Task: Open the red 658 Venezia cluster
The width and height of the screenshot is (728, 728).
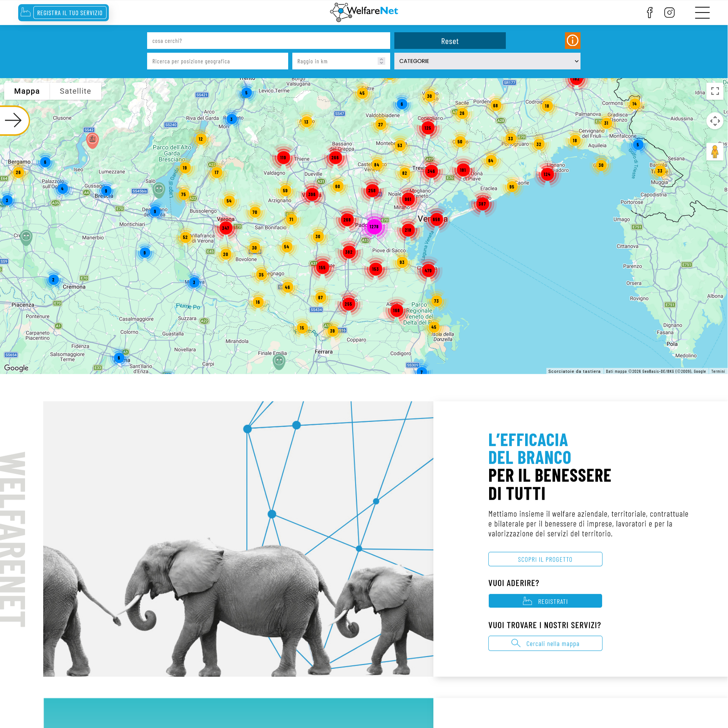Action: 436,220
